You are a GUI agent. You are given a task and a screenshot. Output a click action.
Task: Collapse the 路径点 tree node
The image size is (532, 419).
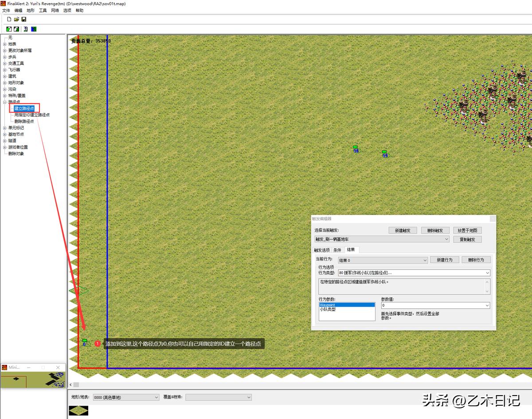5,102
